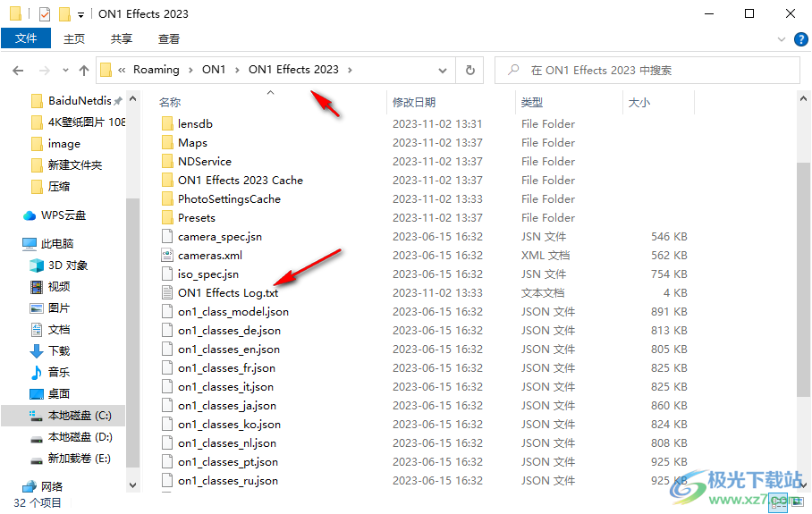This screenshot has height=514, width=812.
Task: Open the 4K壁纸图片 folder in sidebar
Action: (x=87, y=122)
